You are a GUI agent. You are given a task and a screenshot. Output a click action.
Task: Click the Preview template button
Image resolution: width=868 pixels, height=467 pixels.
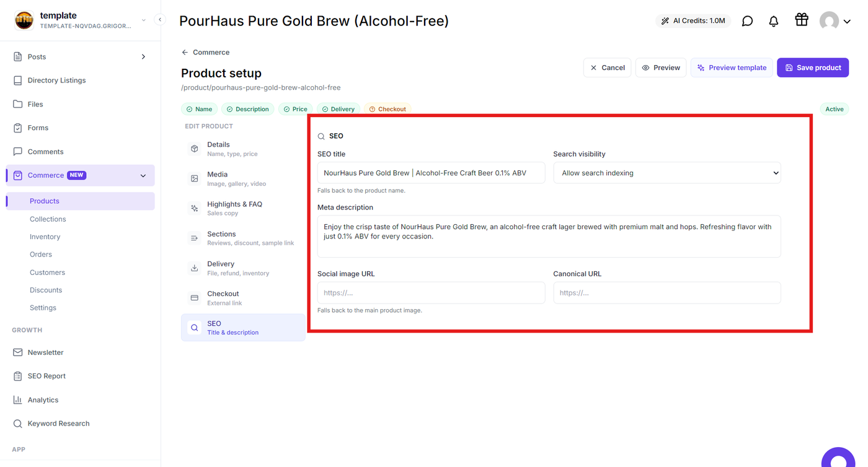pos(732,68)
